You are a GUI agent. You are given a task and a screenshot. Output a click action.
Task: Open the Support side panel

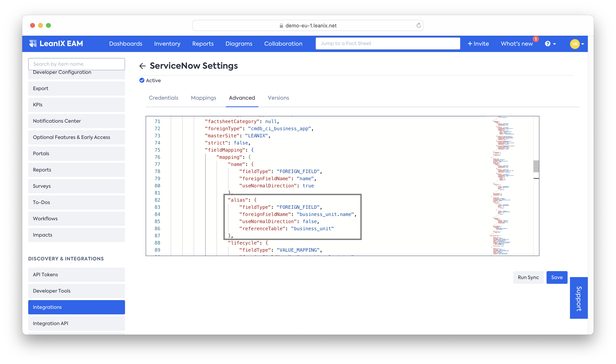(579, 298)
